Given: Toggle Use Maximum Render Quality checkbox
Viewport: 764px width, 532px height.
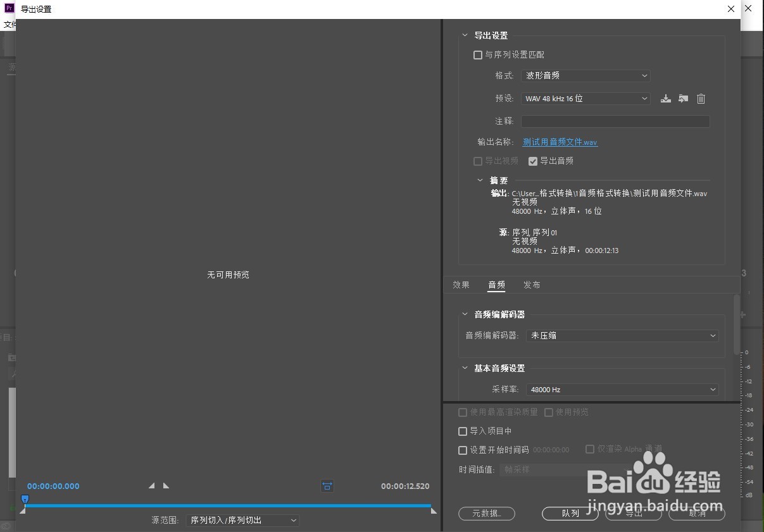Looking at the screenshot, I should pos(463,412).
